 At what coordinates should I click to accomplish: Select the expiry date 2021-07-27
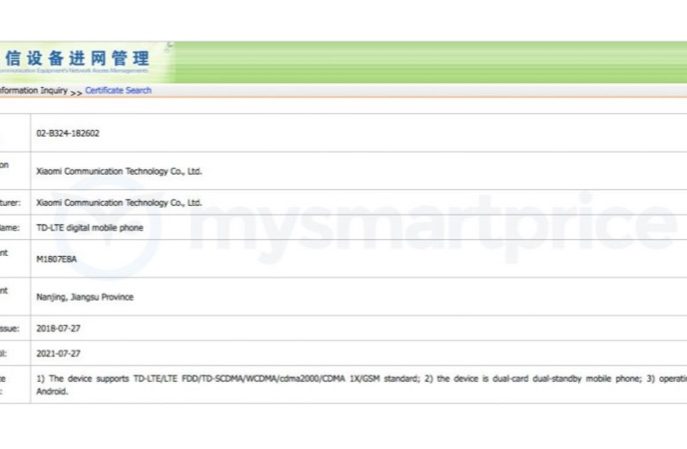[x=57, y=353]
